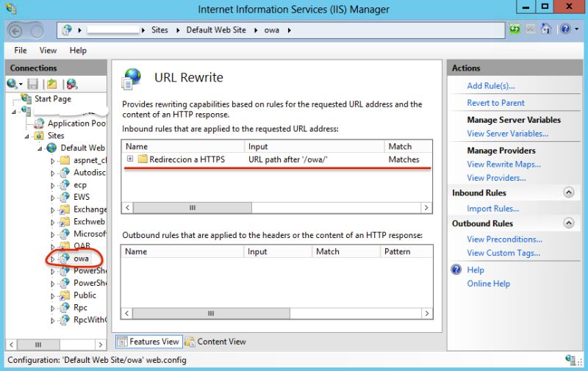Select the RpcWithCert node
The width and height of the screenshot is (588, 371).
pos(90,320)
